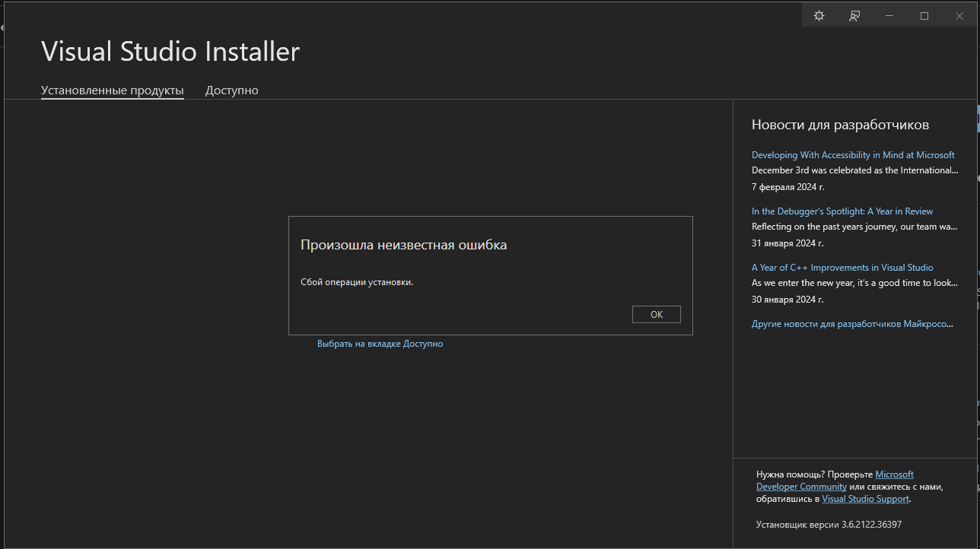
Task: Maximize the Visual Studio Installer window
Action: point(924,15)
